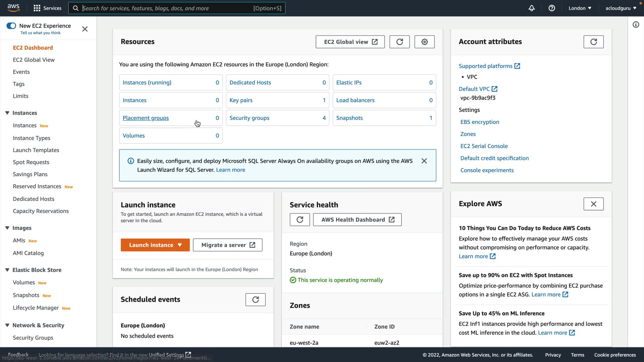Viewport: 644px width, 362px height.
Task: Dismiss the SQL Server info banner
Action: click(424, 161)
